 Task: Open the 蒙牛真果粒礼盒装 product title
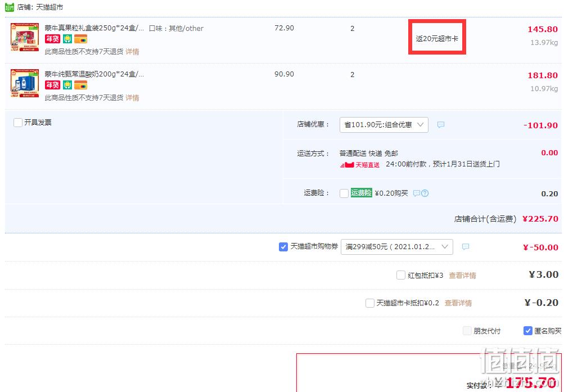94,28
